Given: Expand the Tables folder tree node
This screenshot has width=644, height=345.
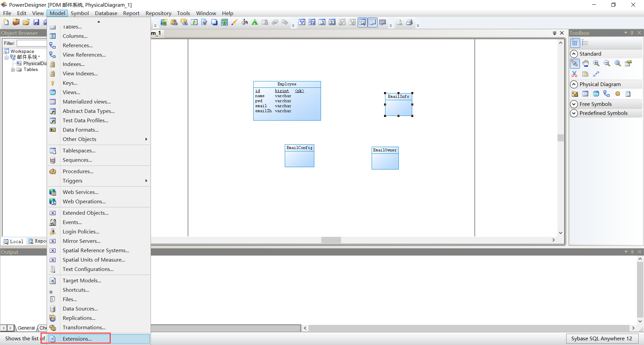Looking at the screenshot, I should 13,70.
